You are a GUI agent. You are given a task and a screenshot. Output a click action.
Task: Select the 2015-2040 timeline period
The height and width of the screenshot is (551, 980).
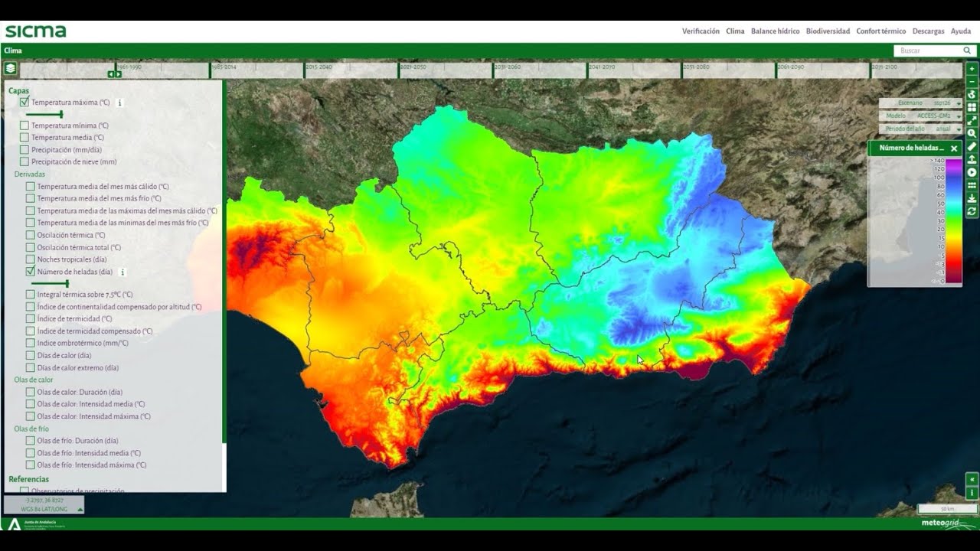click(x=351, y=70)
